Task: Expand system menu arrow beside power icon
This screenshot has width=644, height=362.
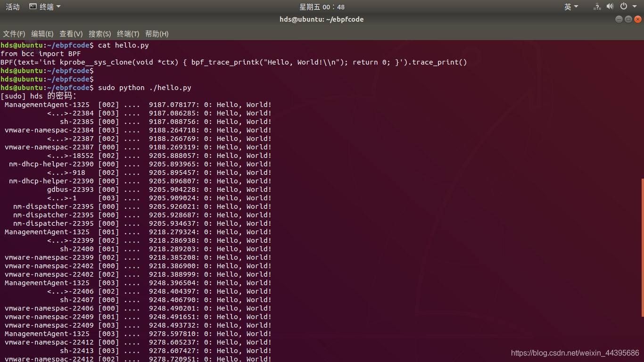Action: pyautogui.click(x=634, y=7)
